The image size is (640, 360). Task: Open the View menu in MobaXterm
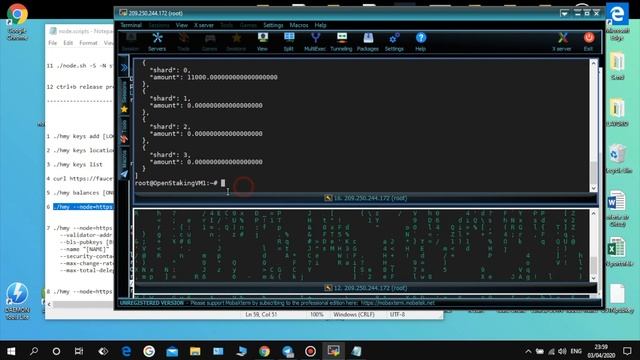pos(182,25)
